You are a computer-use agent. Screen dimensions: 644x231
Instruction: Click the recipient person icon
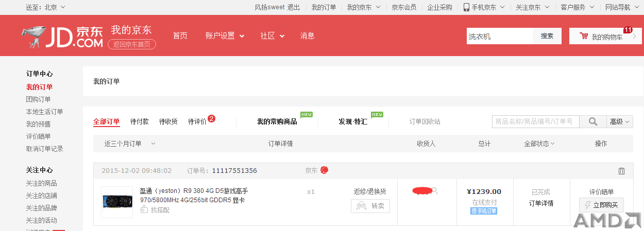coord(435,191)
